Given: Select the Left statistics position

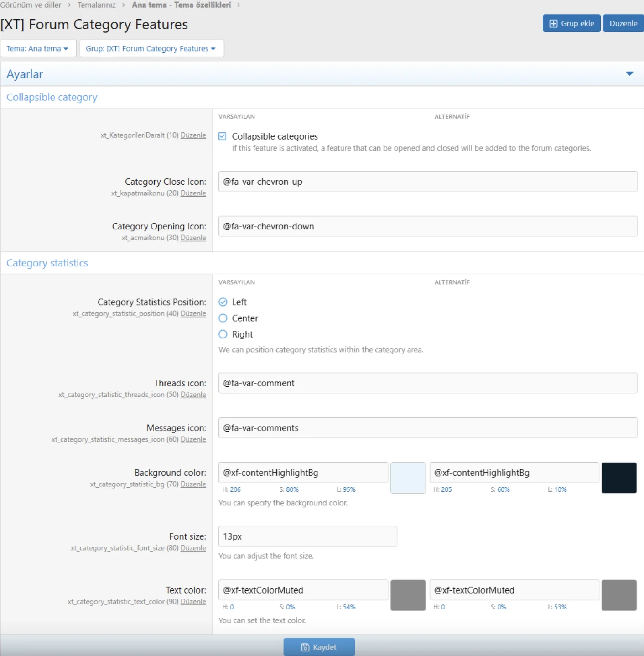Looking at the screenshot, I should point(223,302).
